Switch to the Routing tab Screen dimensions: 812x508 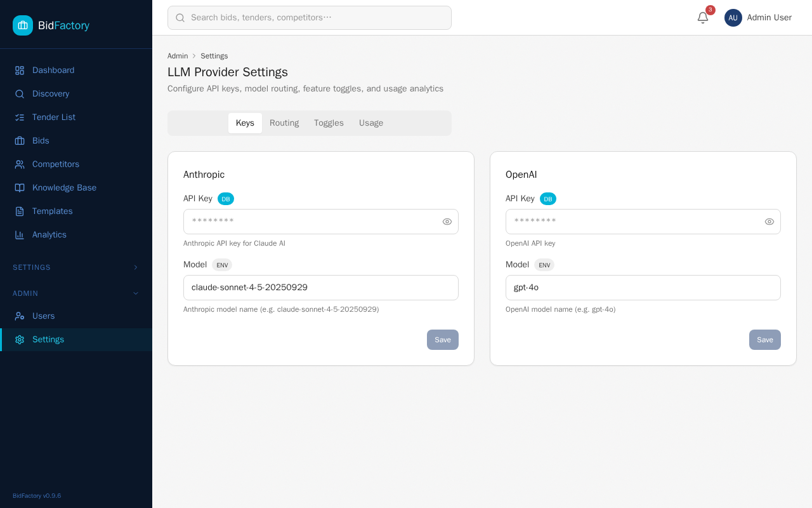pos(284,123)
